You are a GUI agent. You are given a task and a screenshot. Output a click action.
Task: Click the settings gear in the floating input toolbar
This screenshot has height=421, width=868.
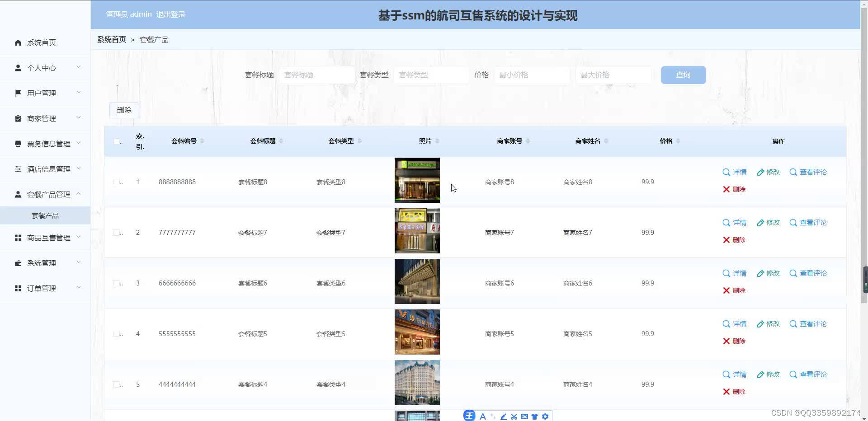545,416
